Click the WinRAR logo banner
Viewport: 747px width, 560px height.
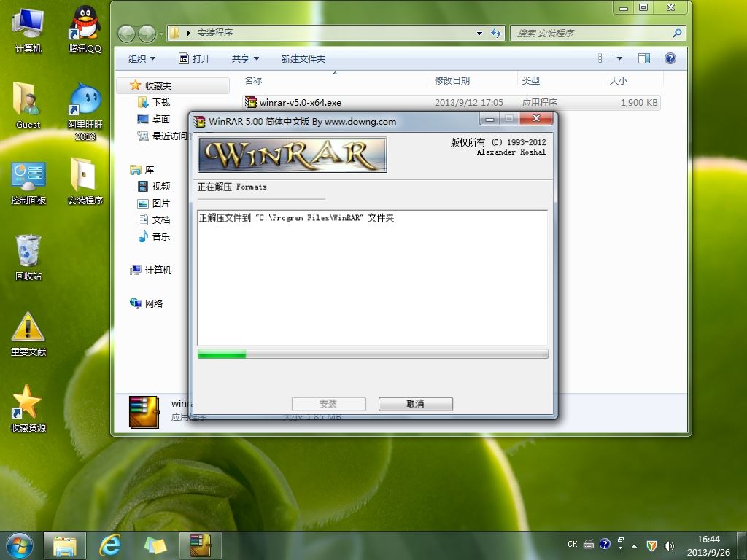click(293, 155)
